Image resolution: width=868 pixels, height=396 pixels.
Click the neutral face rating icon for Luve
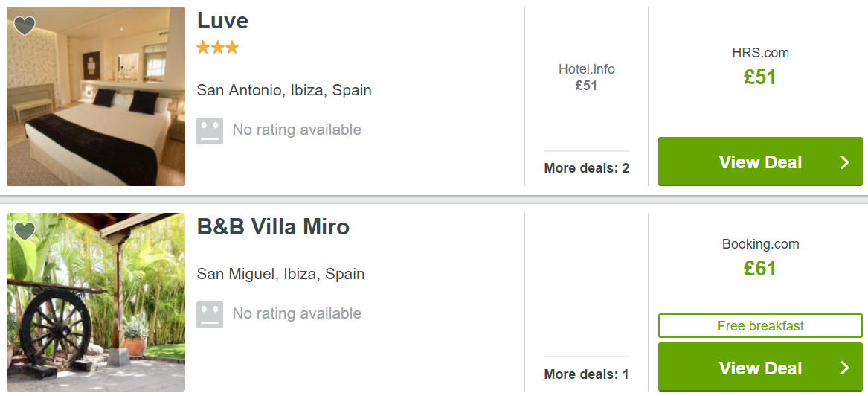pos(210,131)
